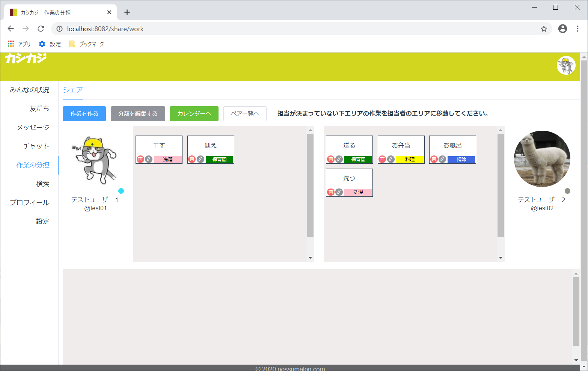Image resolution: width=588 pixels, height=371 pixels.
Task: Edit the 迎え task card
Action: (x=201, y=159)
